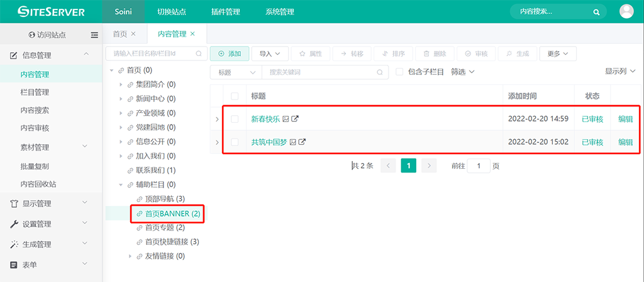Open the user avatar menu
The image size is (644, 282).
click(626, 11)
